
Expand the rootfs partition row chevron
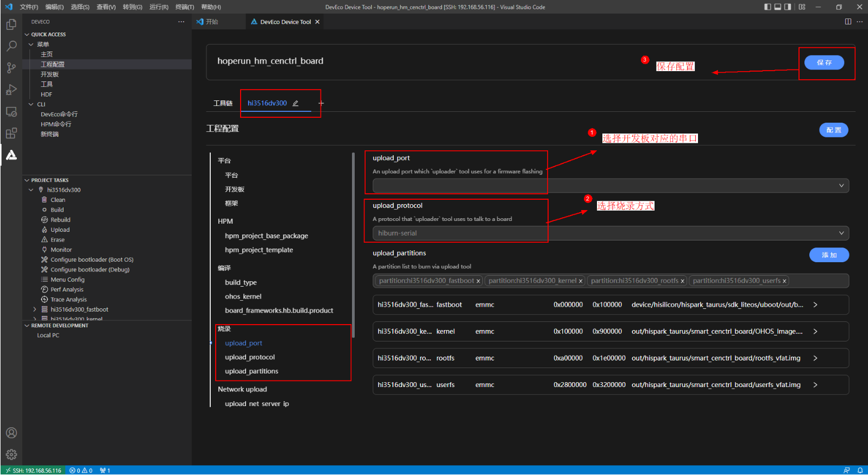click(x=815, y=358)
